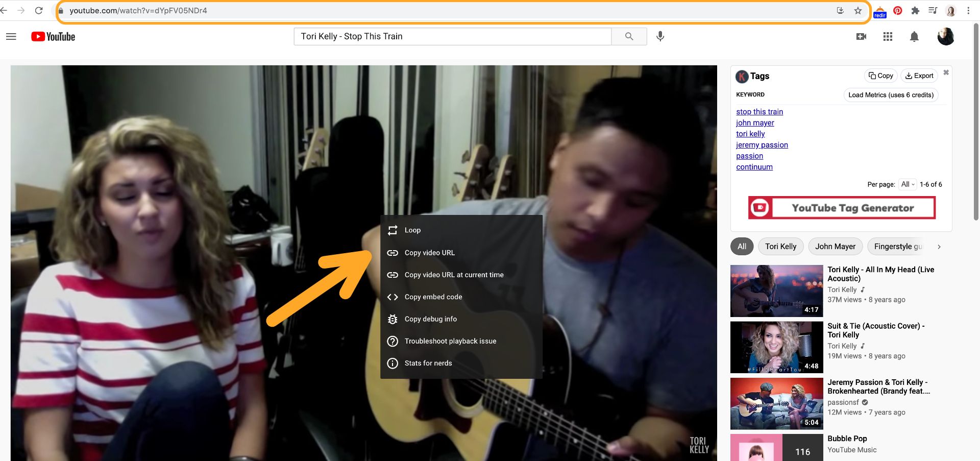
Task: Open the Create video camera icon
Action: click(x=861, y=37)
